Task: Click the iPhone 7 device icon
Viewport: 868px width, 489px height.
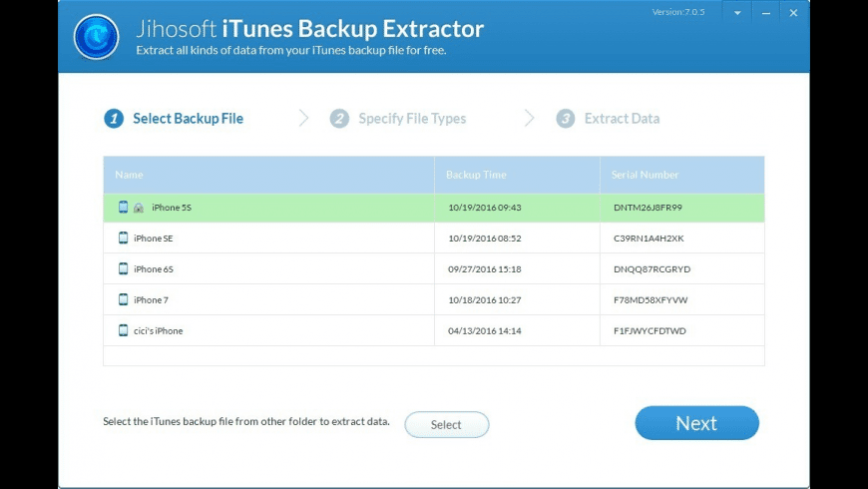Action: 123,299
